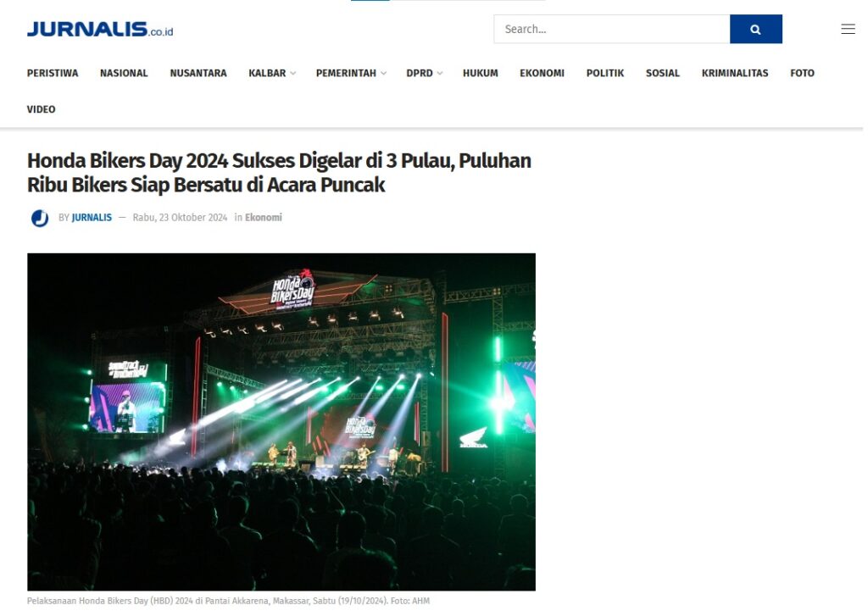This screenshot has height=616, width=868.
Task: Expand the PEMERINTAH dropdown menu
Action: pos(351,73)
